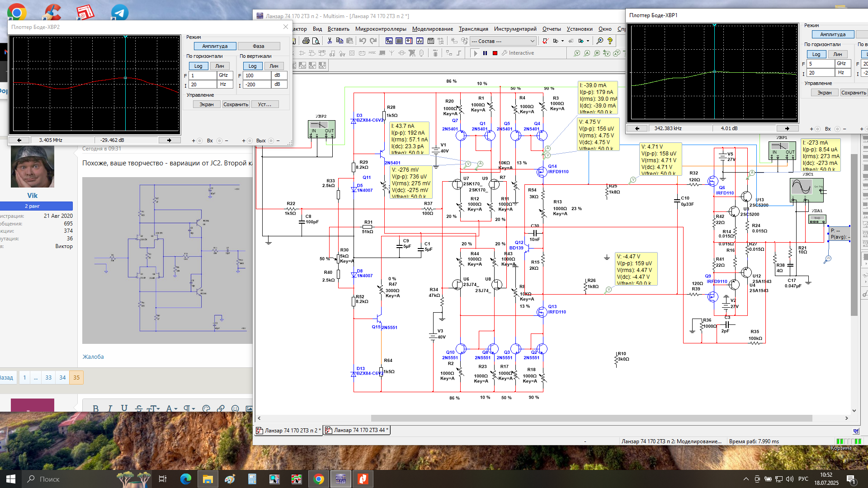Open GHz unit selector in XBP2 plotter
The height and width of the screenshot is (488, 868).
[225, 75]
